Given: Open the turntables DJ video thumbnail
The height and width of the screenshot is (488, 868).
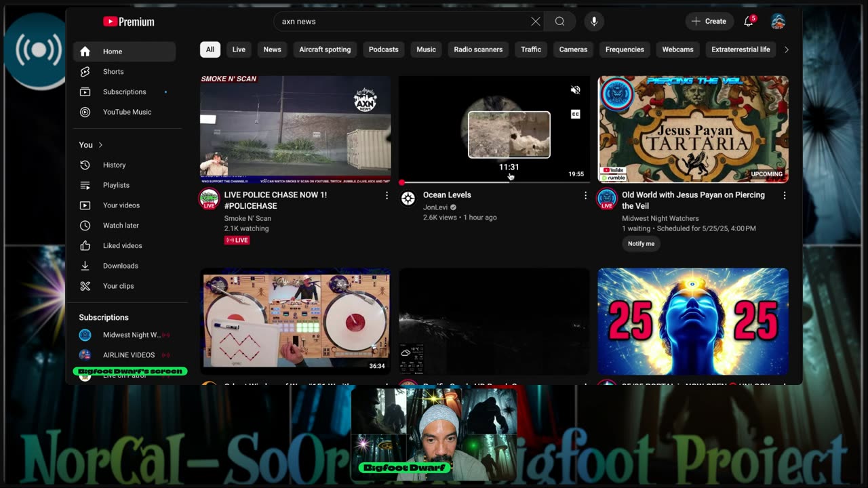Looking at the screenshot, I should tap(295, 321).
